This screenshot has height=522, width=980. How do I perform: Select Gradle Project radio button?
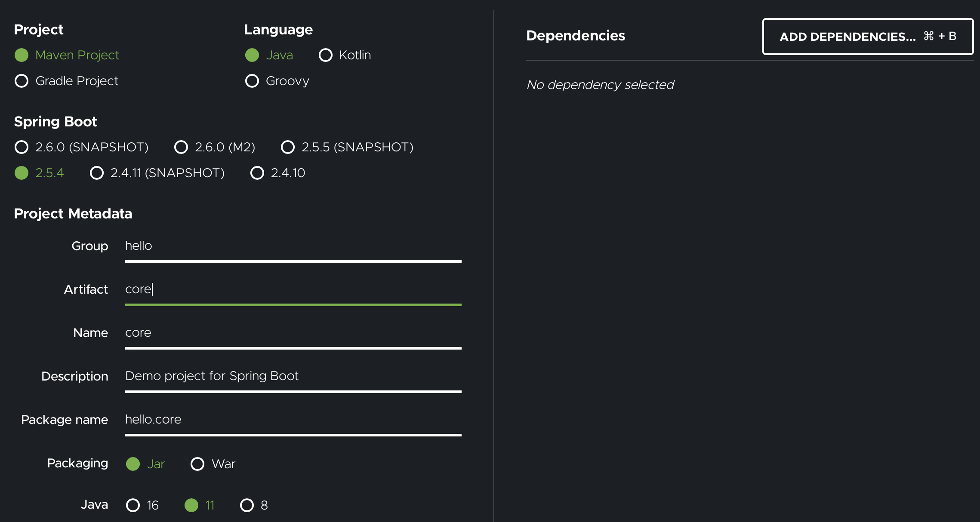pos(22,81)
